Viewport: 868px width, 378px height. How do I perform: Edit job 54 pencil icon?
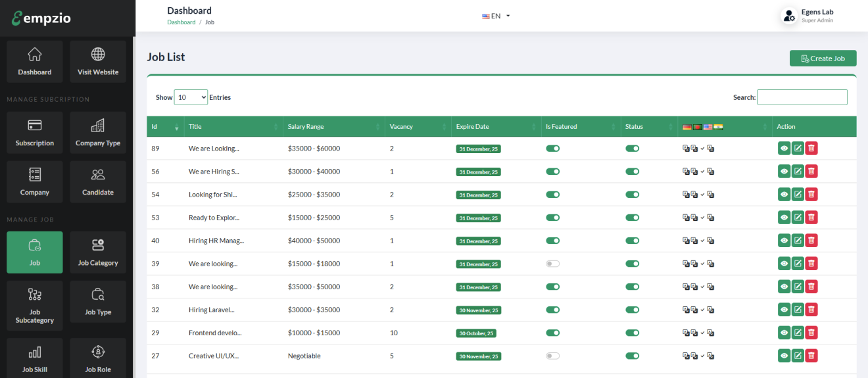pyautogui.click(x=798, y=195)
